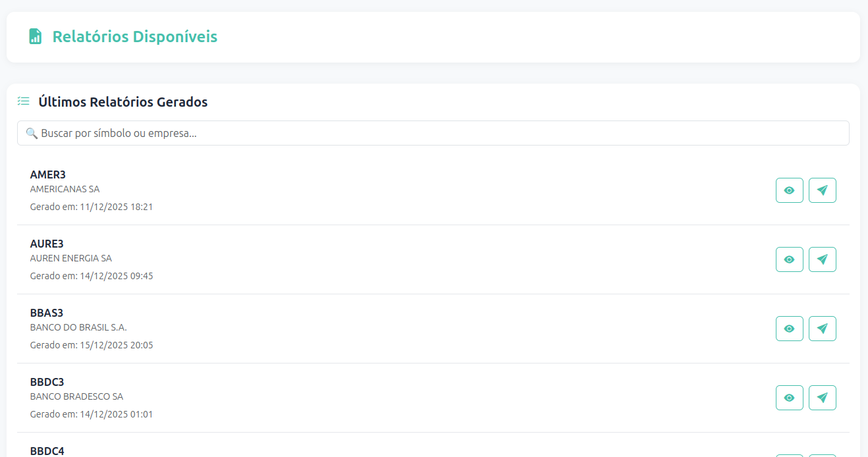Click the BBAS3 ticker title
Image resolution: width=868 pixels, height=457 pixels.
[47, 313]
